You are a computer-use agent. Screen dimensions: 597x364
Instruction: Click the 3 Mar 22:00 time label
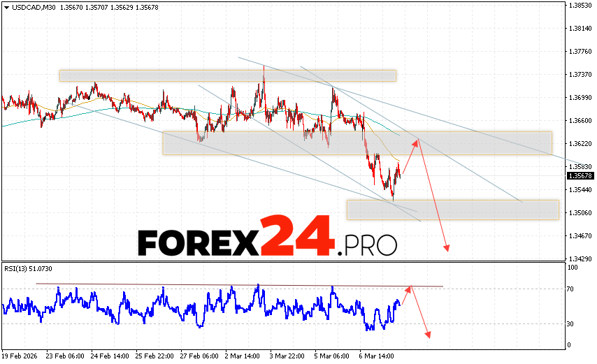287,354
